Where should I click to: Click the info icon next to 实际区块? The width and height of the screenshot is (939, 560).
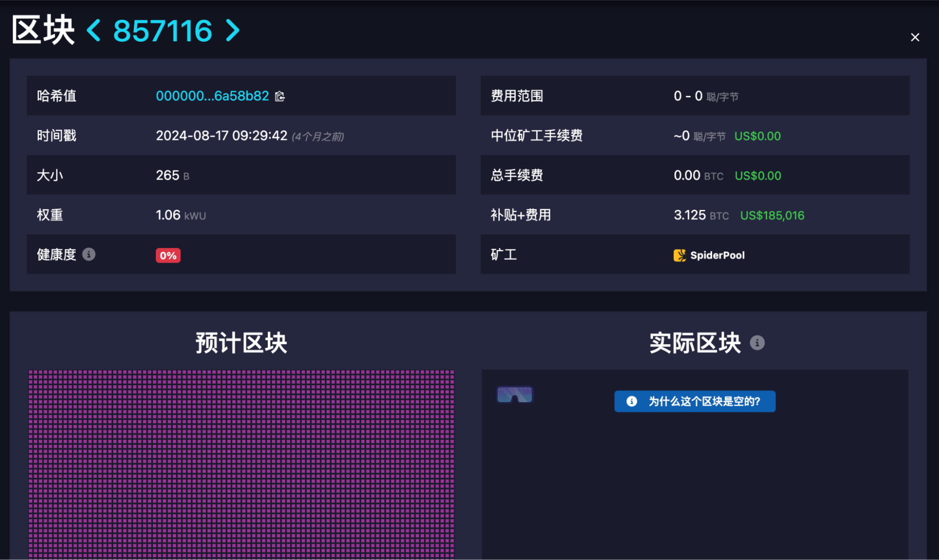tap(757, 342)
